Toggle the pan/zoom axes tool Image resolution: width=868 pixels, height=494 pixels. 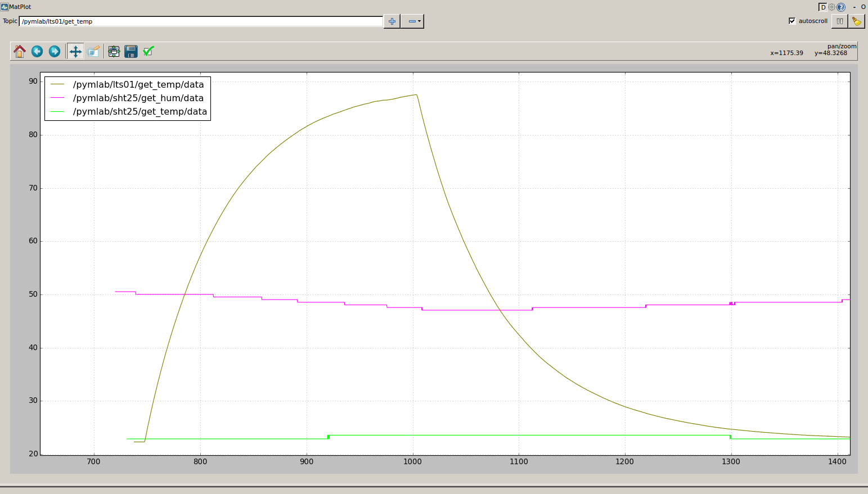tap(75, 52)
